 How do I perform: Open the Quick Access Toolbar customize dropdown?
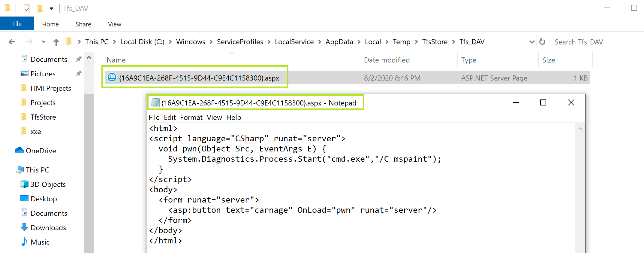(x=52, y=8)
